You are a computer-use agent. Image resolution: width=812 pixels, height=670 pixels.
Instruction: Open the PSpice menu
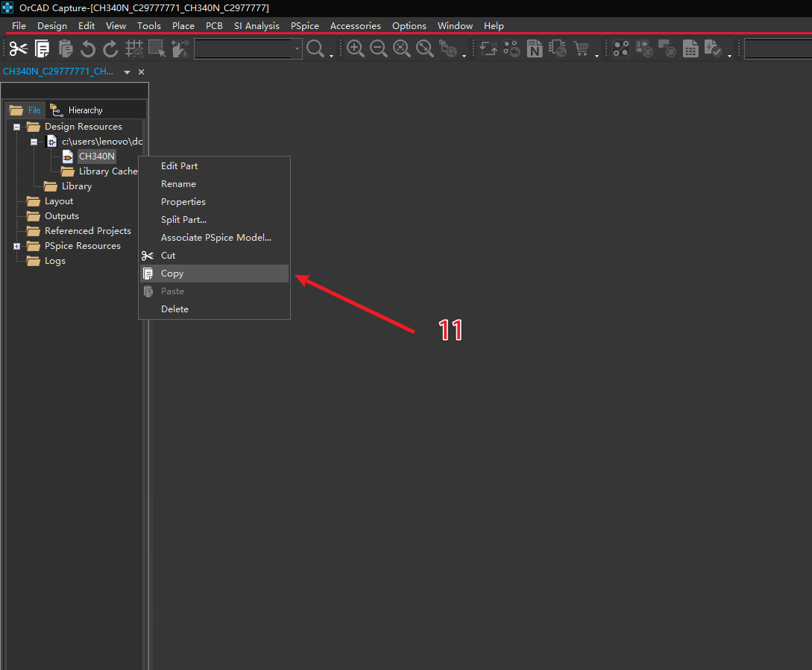(304, 25)
